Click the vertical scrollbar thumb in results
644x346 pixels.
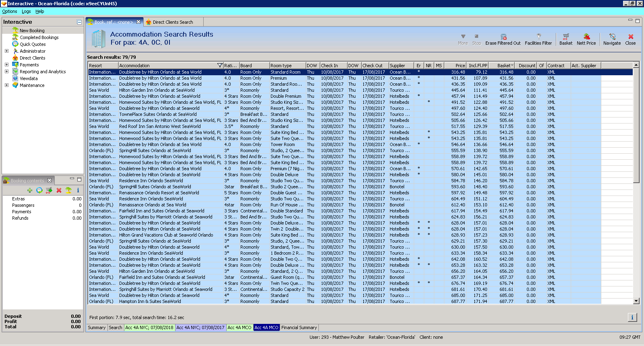tap(636, 125)
